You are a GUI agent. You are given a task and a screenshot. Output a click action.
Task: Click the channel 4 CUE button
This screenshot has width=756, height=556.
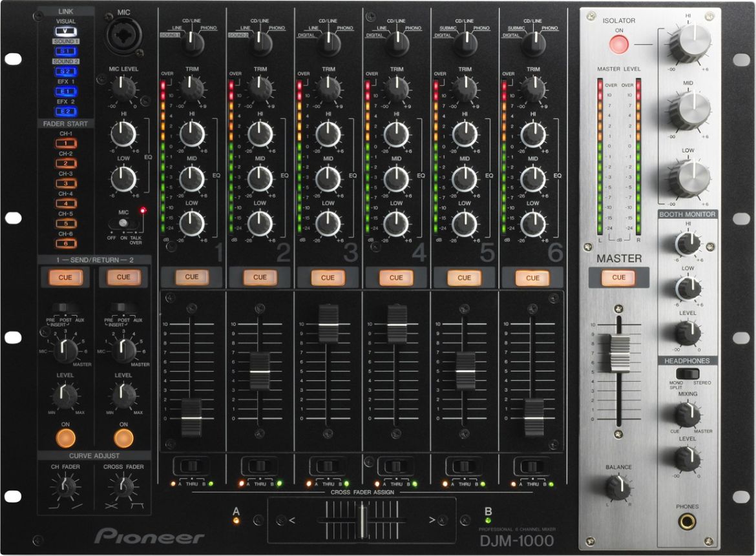(396, 278)
